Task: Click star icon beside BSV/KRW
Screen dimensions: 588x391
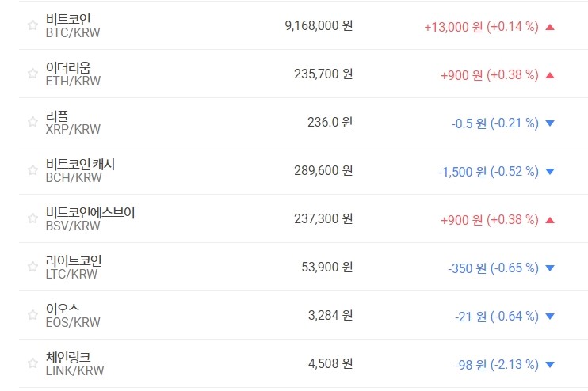Action: point(32,218)
